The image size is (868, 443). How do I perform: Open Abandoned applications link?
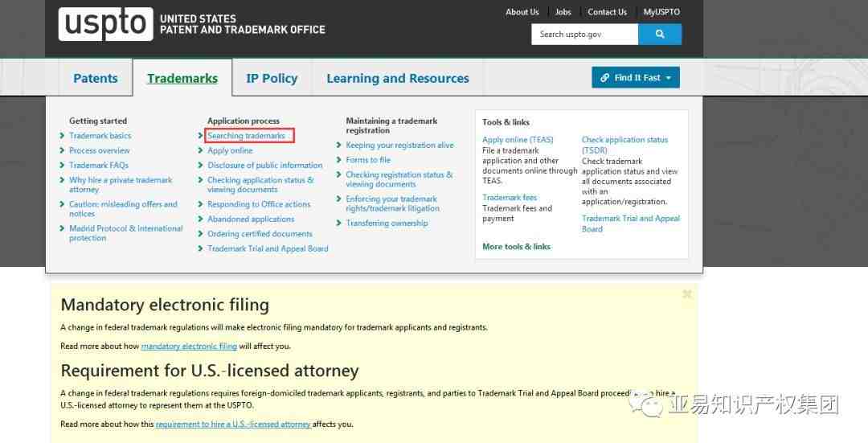pos(251,219)
